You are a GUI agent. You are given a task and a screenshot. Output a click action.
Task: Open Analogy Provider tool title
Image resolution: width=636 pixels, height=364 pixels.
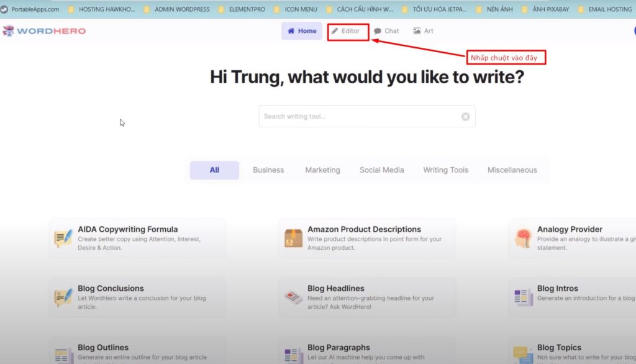coord(570,229)
